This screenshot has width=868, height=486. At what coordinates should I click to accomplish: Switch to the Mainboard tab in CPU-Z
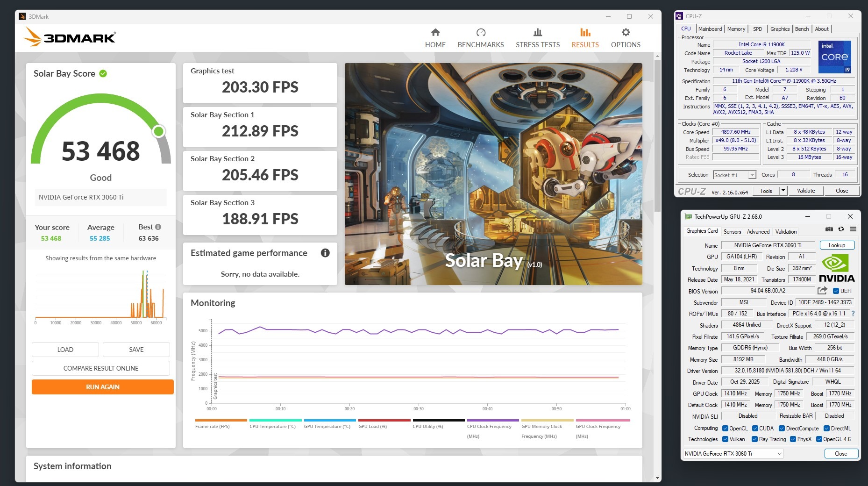coord(710,29)
